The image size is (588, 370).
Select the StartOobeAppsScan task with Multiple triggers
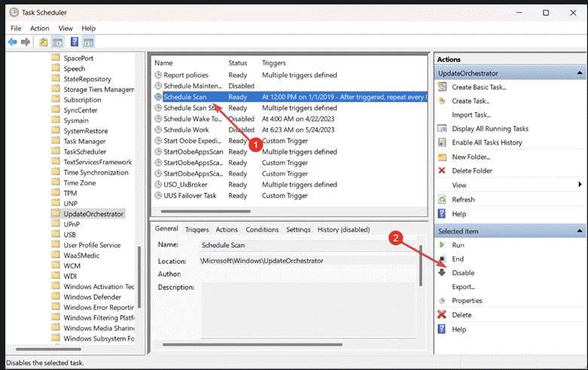pyautogui.click(x=193, y=151)
